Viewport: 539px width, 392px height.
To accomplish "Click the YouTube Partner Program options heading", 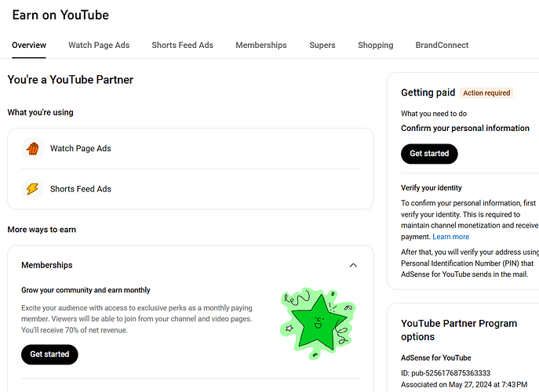I will pos(459,330).
